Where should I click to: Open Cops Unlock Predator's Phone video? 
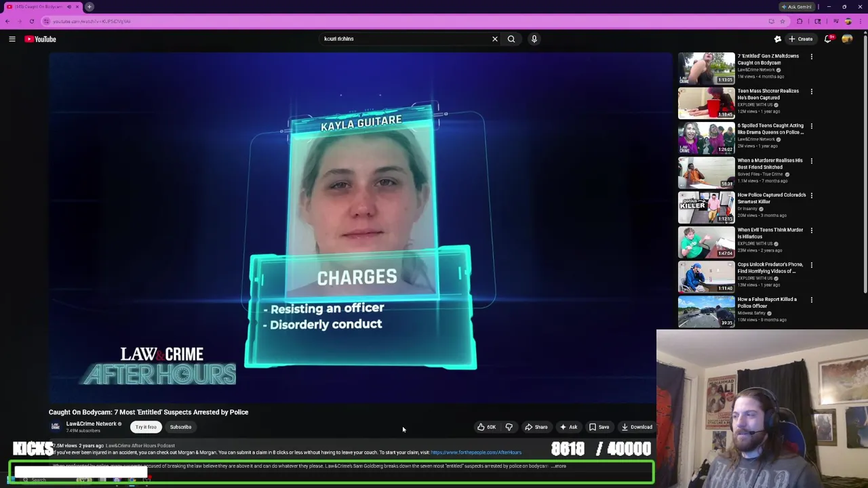(x=770, y=268)
